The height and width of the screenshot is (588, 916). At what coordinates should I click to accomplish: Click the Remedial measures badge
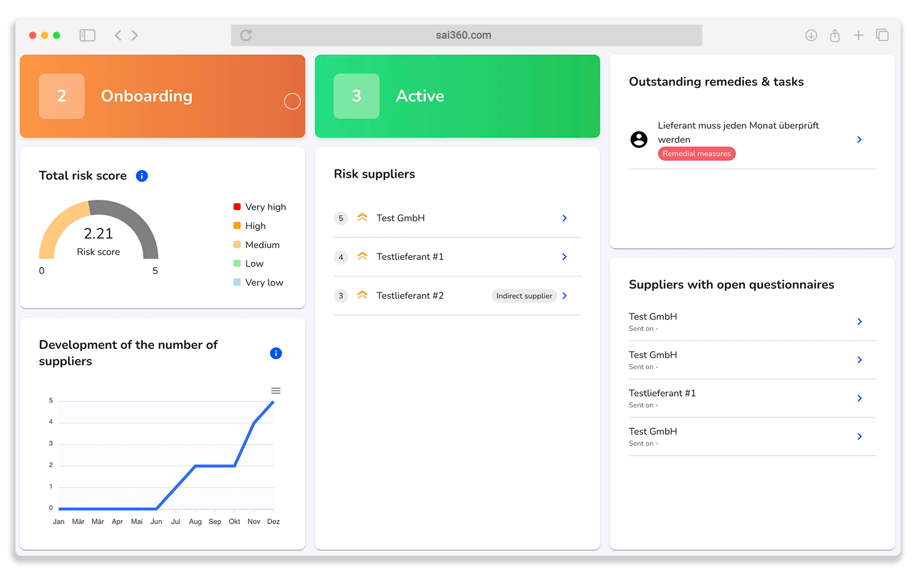pos(697,154)
